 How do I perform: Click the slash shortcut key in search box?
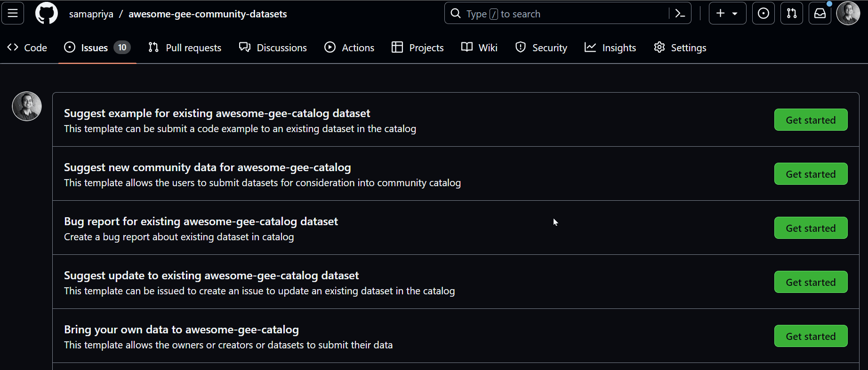[x=494, y=14]
